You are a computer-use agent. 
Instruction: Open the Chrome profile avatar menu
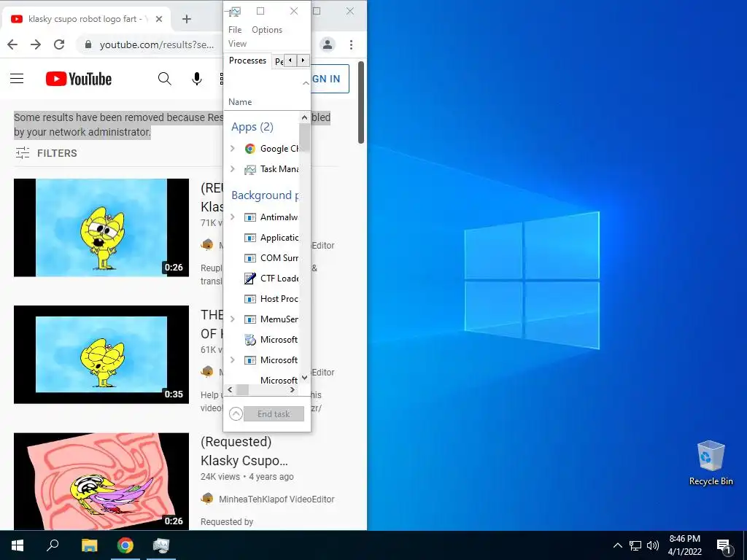328,44
